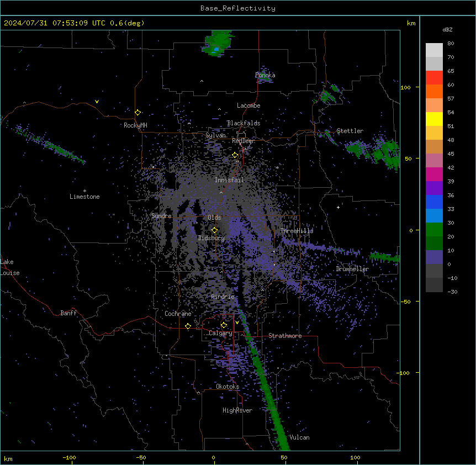Click the Cochrane city label
This screenshot has width=476, height=465.
coord(178,314)
